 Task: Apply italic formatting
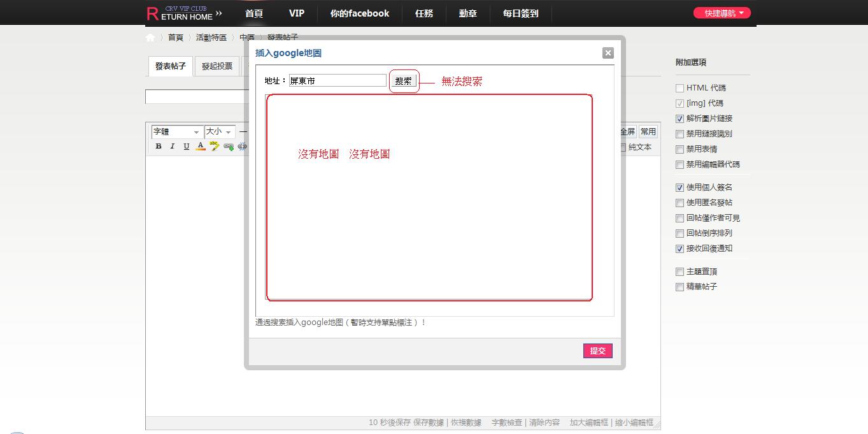pyautogui.click(x=173, y=147)
